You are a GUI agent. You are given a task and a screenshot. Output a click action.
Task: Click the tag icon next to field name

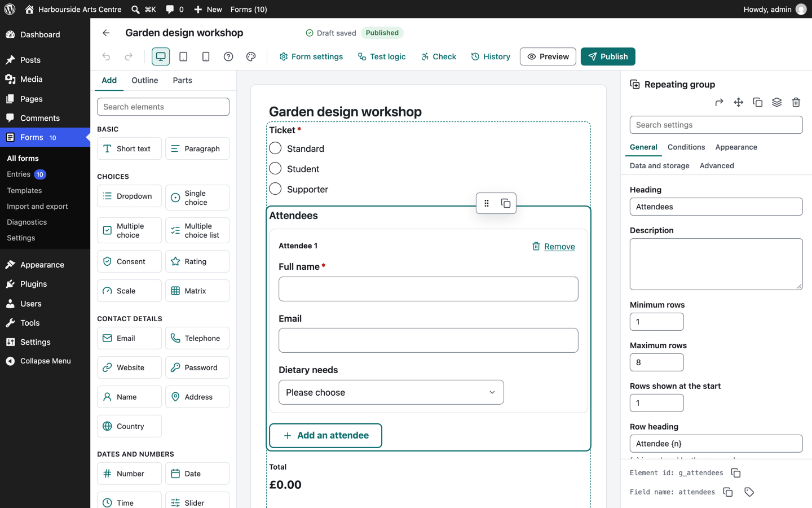click(x=749, y=492)
